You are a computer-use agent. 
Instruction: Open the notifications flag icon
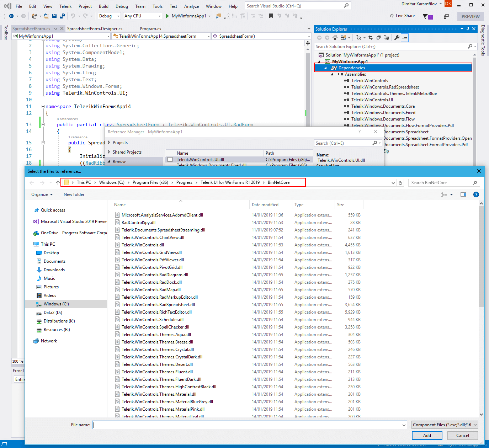pyautogui.click(x=427, y=16)
